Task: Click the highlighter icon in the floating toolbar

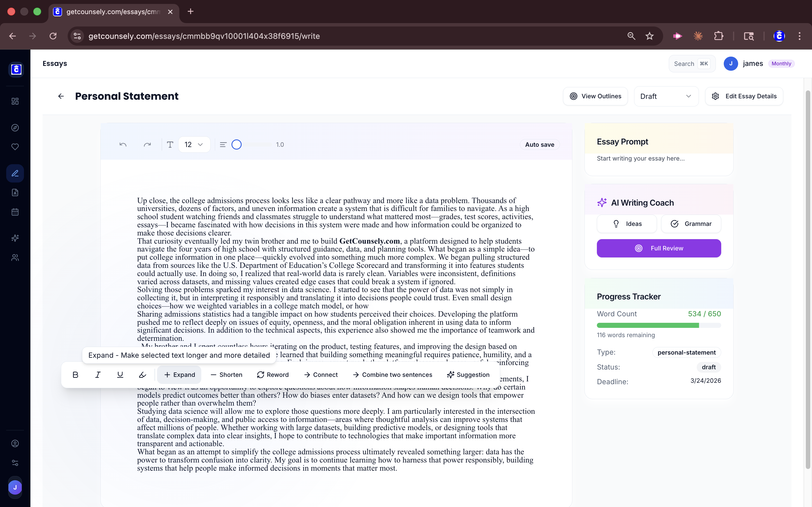Action: click(x=142, y=375)
